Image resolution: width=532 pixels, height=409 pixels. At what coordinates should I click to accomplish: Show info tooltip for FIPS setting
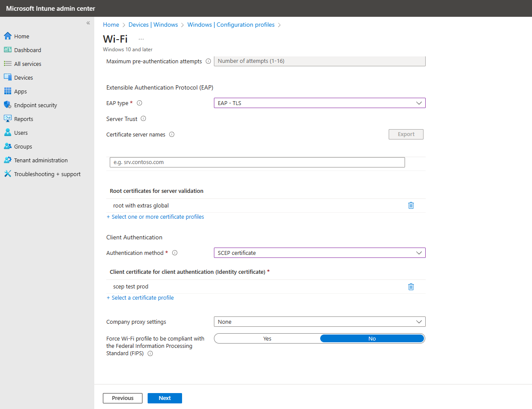(x=150, y=353)
